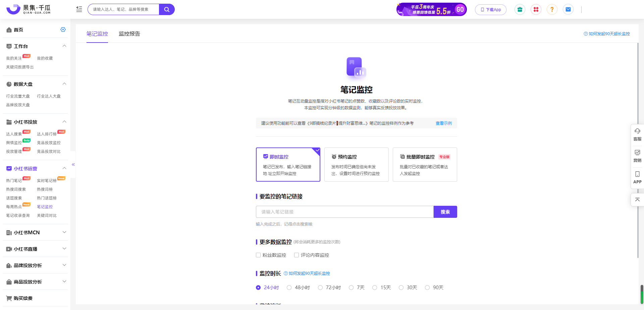Click the 小红书MCN section icon
Viewport: 644px width, 310px height.
coord(9,233)
